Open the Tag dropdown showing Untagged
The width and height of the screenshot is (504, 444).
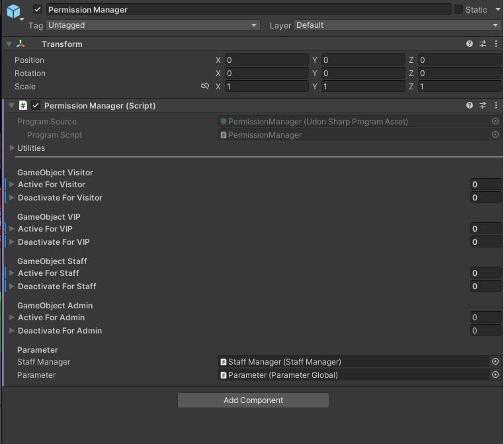pos(153,25)
